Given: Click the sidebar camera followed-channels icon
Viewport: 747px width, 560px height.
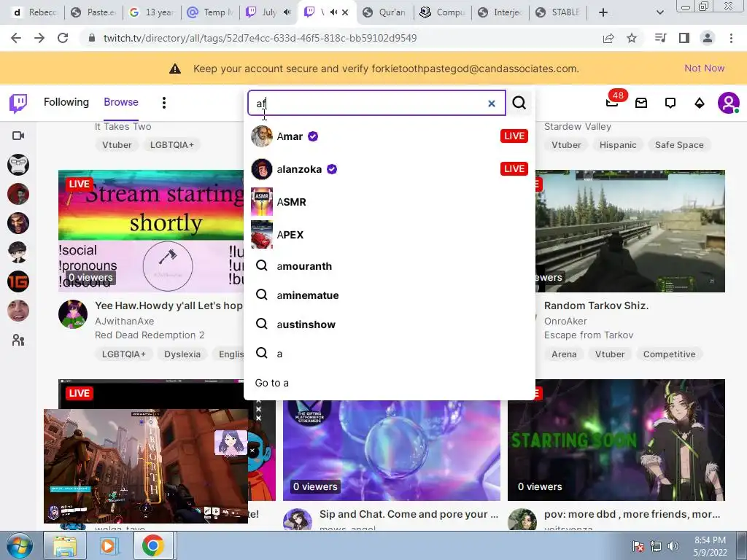Looking at the screenshot, I should [18, 136].
